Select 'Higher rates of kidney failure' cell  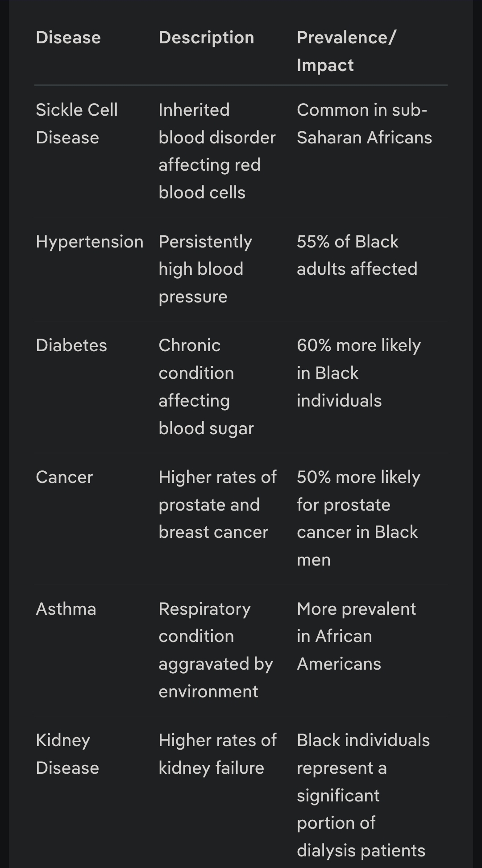coord(218,754)
